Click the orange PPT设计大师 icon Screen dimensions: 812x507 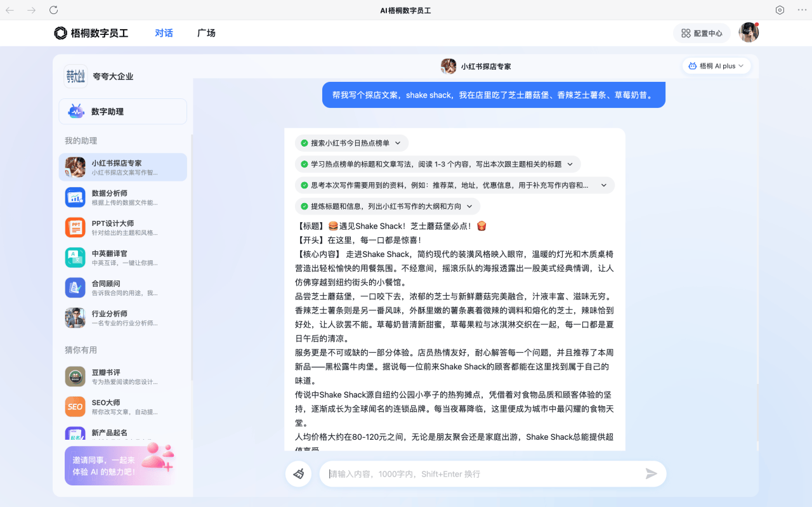tap(75, 227)
